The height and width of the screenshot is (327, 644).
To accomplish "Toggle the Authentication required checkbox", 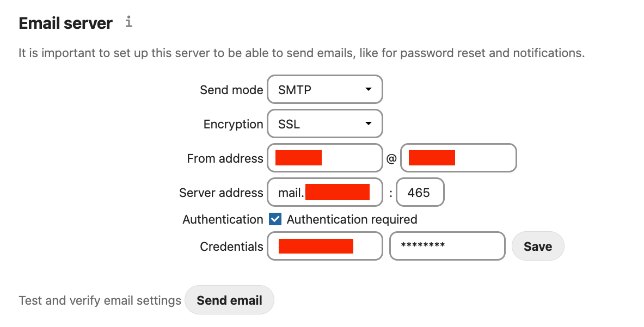I will (275, 219).
